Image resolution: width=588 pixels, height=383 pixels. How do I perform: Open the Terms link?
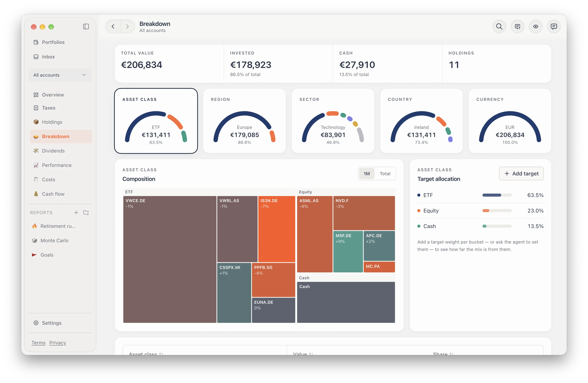pos(38,343)
